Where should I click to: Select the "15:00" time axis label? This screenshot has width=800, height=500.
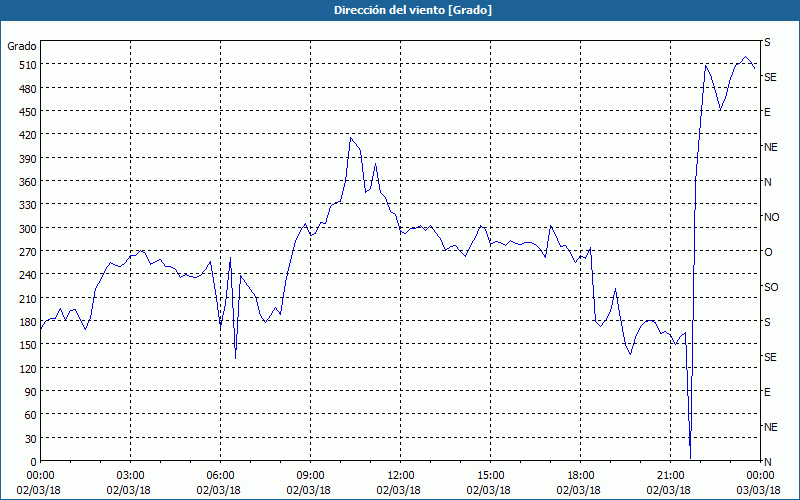point(490,476)
